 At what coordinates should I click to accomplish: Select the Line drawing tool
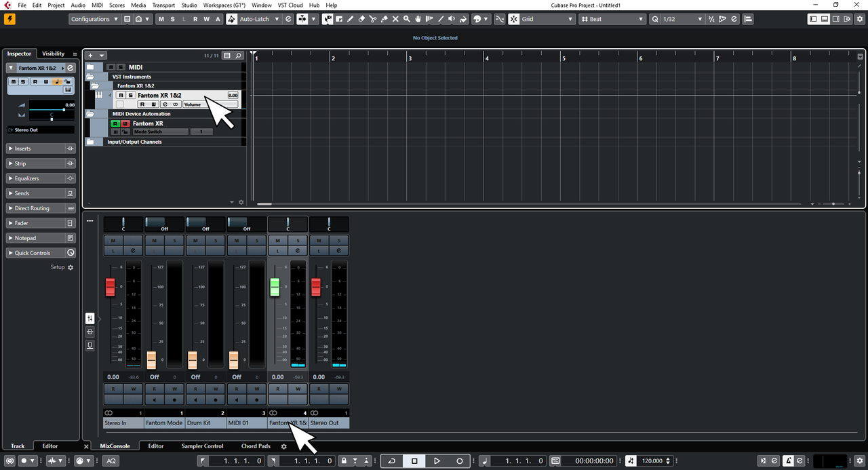click(x=440, y=19)
